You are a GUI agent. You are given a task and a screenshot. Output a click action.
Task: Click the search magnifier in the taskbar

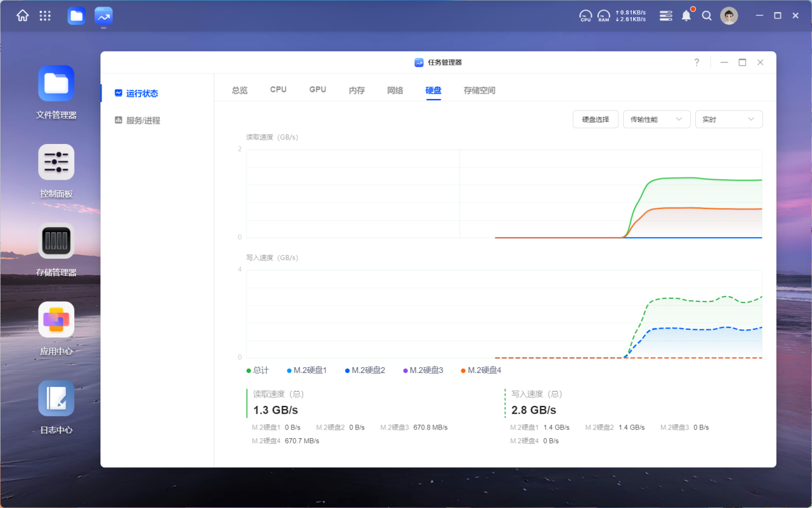click(x=707, y=15)
